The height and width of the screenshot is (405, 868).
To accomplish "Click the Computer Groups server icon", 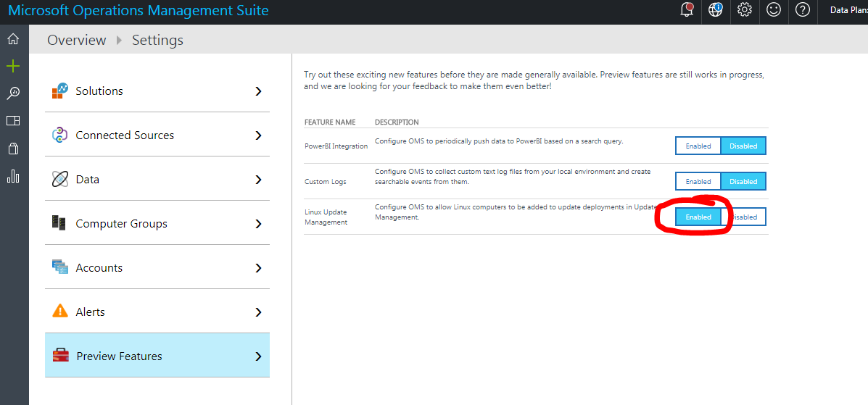I will point(59,224).
